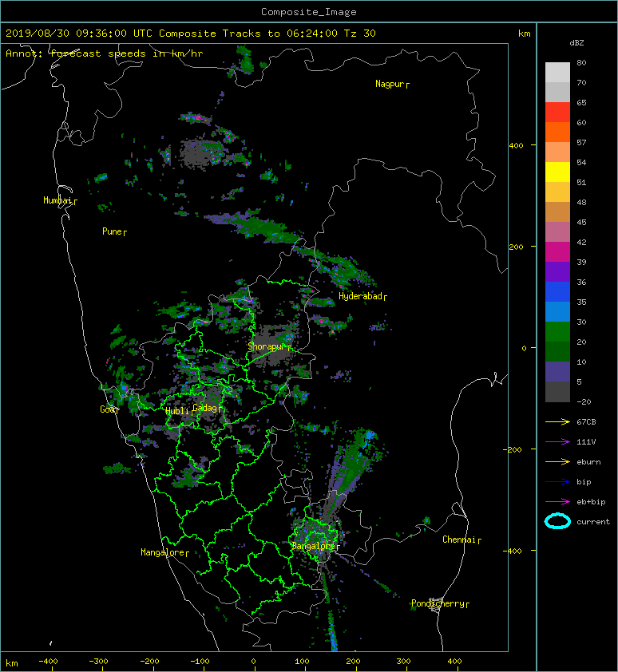Screen dimensions: 618x672
Task: Select the Pune city label
Action: tap(112, 231)
